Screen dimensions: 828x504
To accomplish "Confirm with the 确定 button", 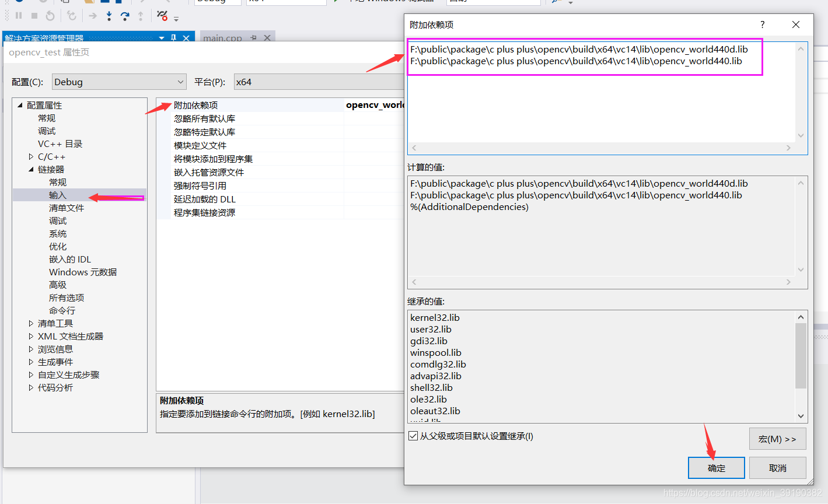I will pos(717,468).
